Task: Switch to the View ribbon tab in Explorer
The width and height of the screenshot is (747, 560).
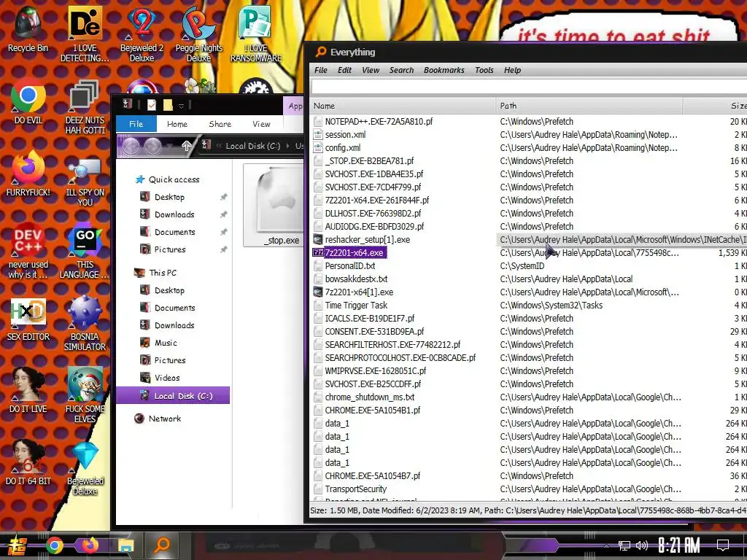Action: click(x=261, y=124)
